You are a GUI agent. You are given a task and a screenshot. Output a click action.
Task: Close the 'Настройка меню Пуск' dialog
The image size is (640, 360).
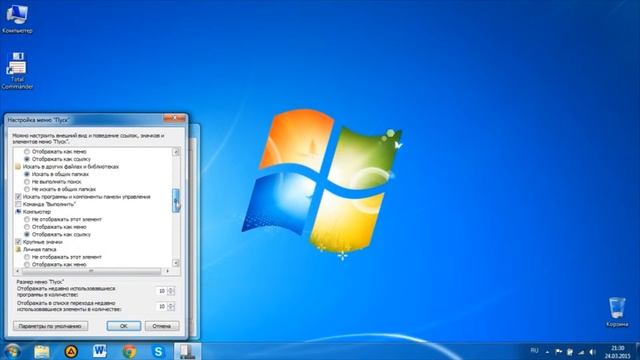(x=174, y=118)
